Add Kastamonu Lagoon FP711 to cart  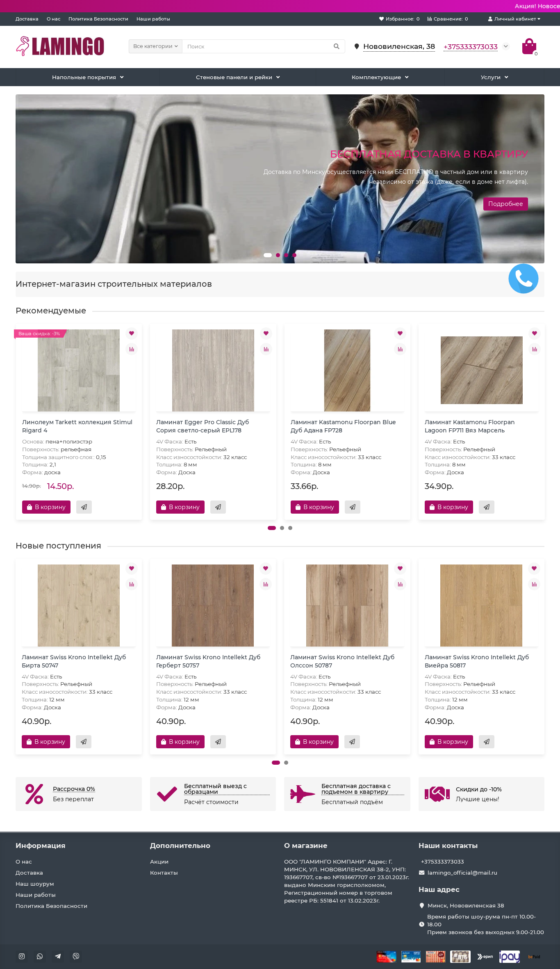click(449, 507)
